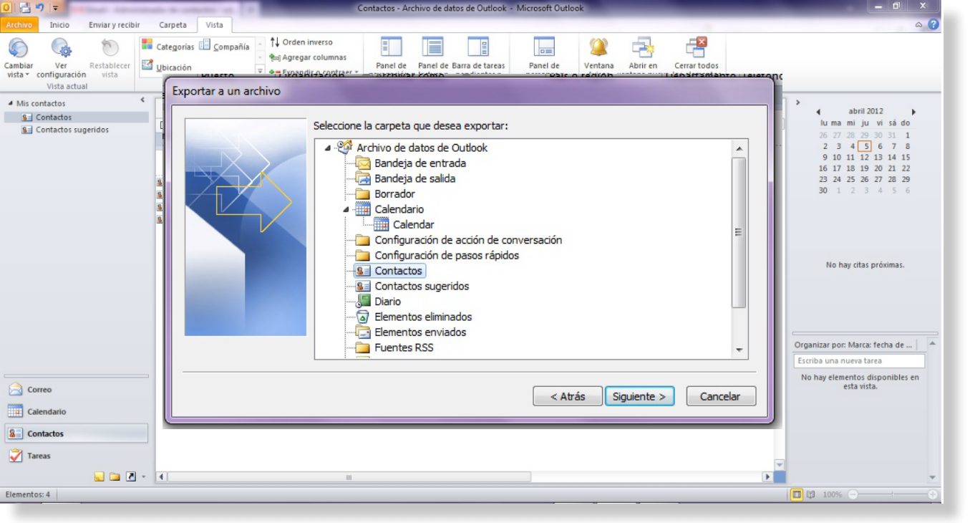980x523 pixels.
Task: Collapse the Calendario tree node
Action: (x=346, y=209)
